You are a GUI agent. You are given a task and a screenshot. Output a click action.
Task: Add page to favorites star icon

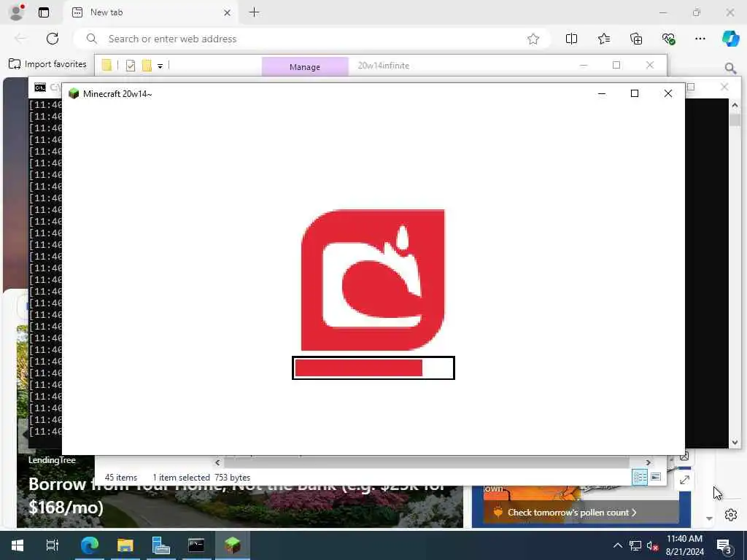tap(533, 39)
